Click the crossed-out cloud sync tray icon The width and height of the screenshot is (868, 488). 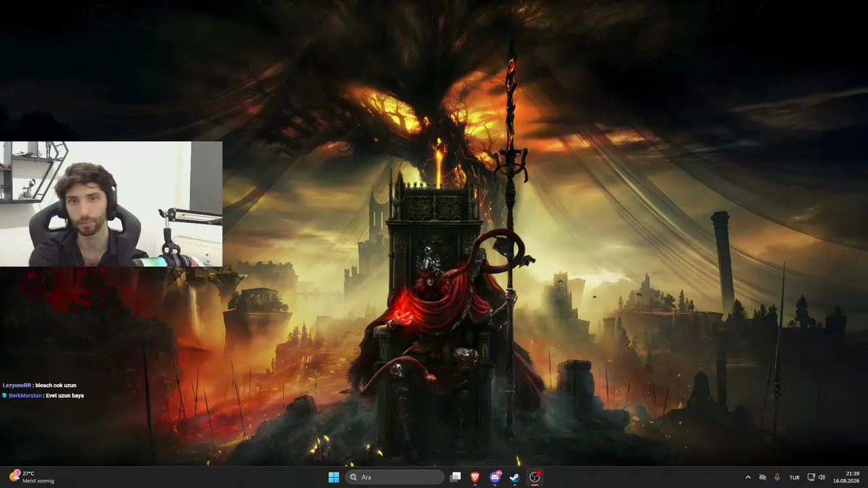coord(762,477)
